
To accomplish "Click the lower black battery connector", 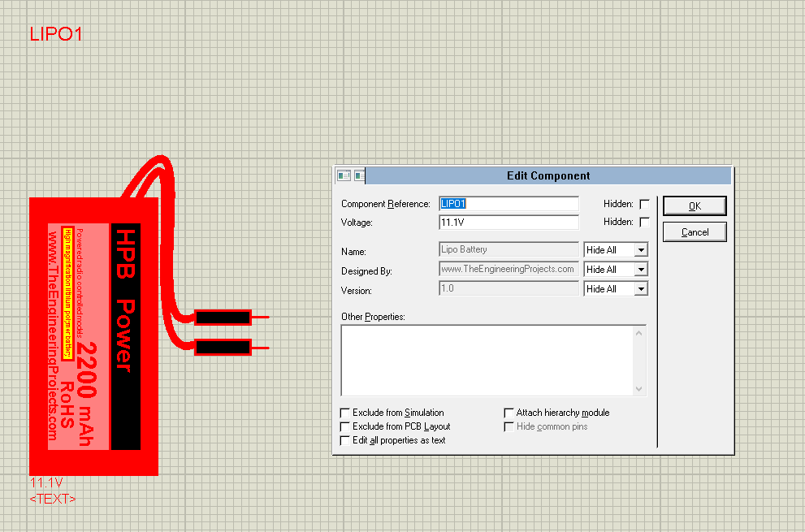I will pyautogui.click(x=223, y=348).
